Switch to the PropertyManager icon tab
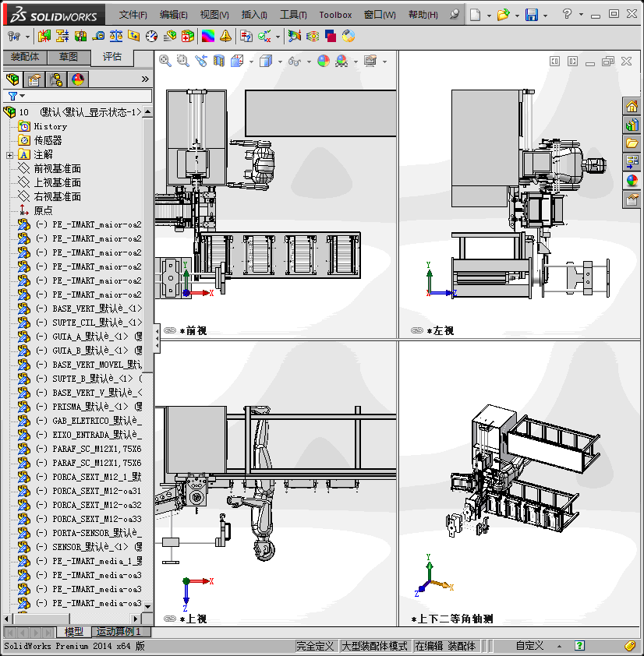The image size is (644, 656). click(x=34, y=79)
